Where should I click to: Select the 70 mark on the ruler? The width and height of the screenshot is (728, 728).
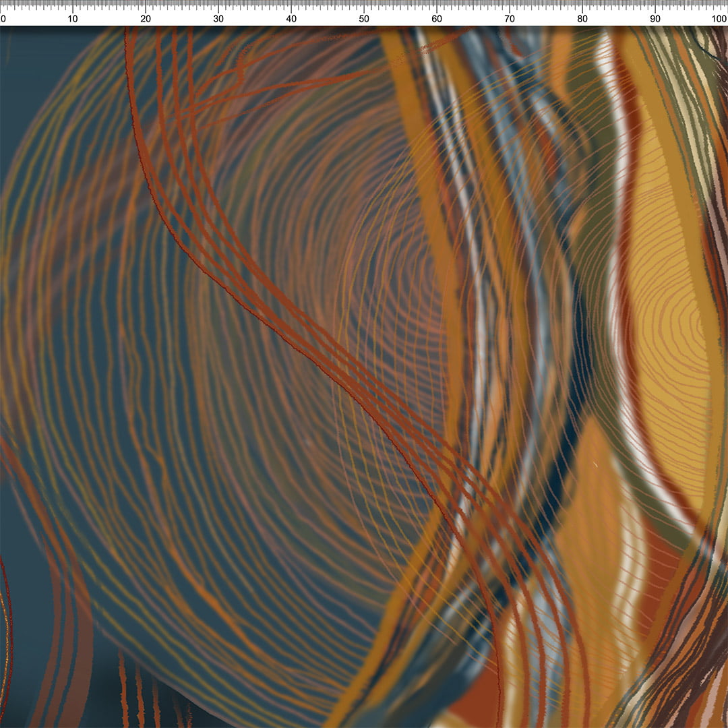point(510,18)
